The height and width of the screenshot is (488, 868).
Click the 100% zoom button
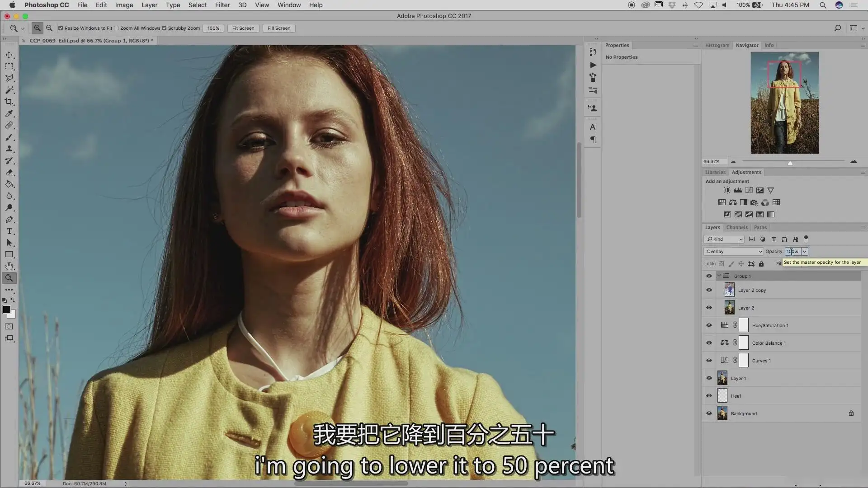click(213, 28)
